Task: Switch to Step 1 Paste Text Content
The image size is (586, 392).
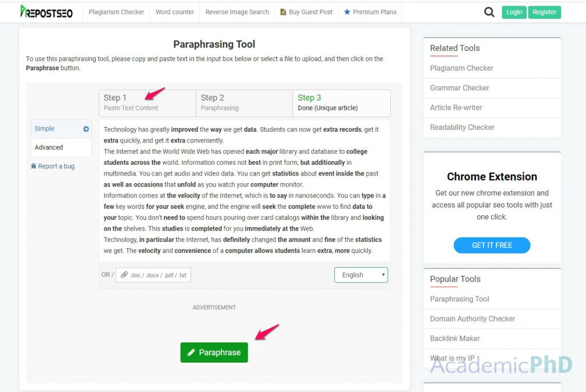Action: [x=147, y=103]
